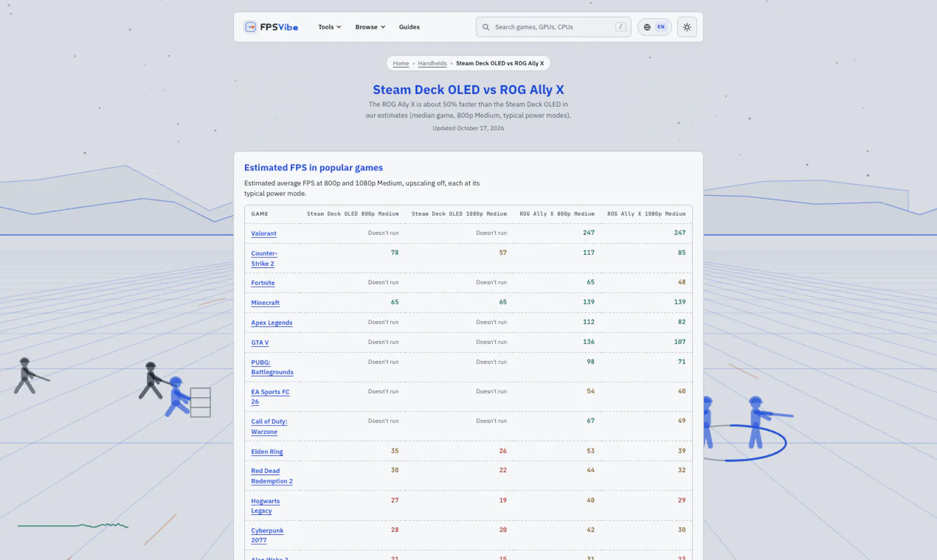The height and width of the screenshot is (560, 937).
Task: Click the magnifier search icon
Action: (x=486, y=27)
